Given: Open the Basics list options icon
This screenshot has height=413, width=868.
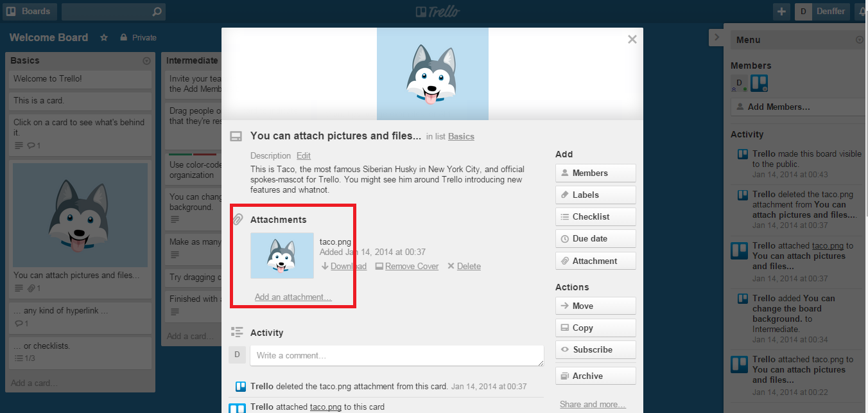Looking at the screenshot, I should coord(146,61).
